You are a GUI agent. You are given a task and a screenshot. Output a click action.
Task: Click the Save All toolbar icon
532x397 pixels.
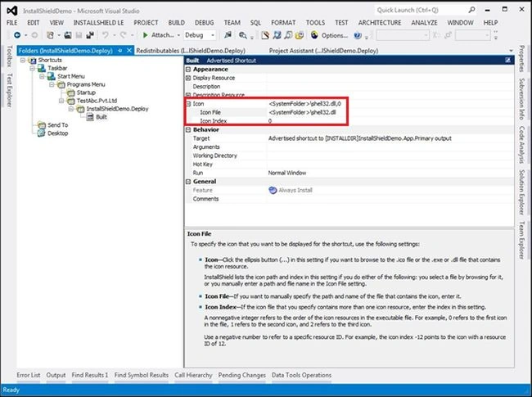pyautogui.click(x=90, y=35)
